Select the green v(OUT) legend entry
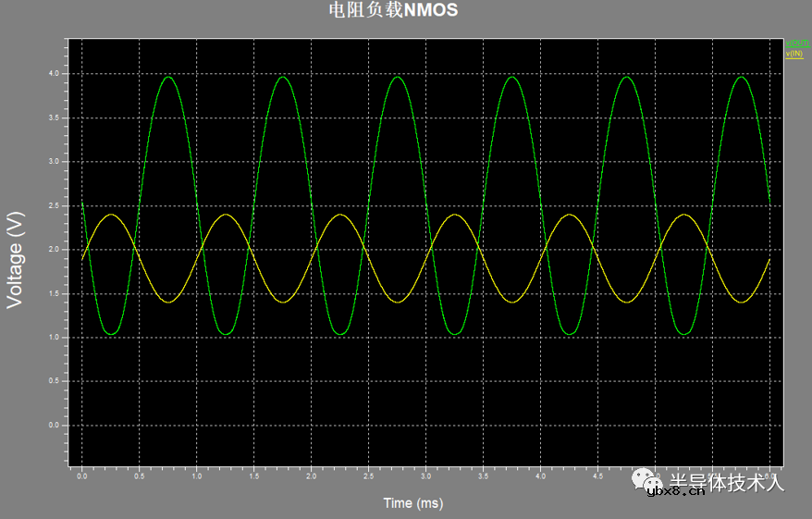812x519 pixels. (796, 43)
